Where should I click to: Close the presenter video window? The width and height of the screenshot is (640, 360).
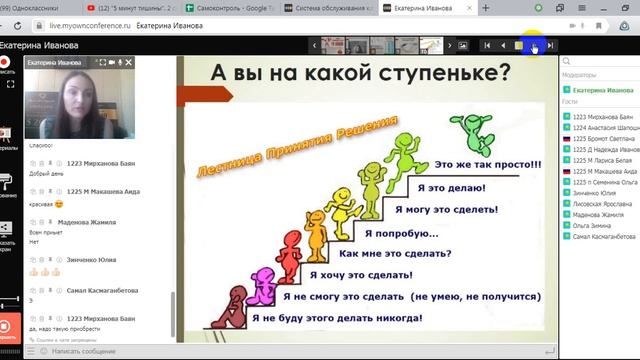click(129, 62)
